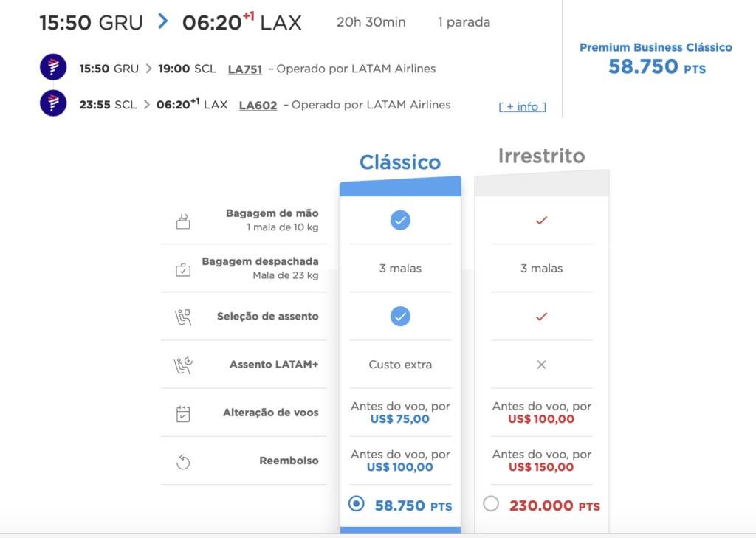The image size is (756, 538).
Task: Click the blue checkmark for hand baggage in Clássico
Action: [x=400, y=221]
